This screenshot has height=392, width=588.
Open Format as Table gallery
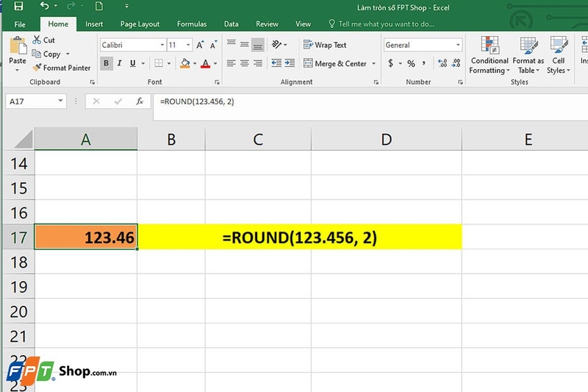(x=528, y=55)
